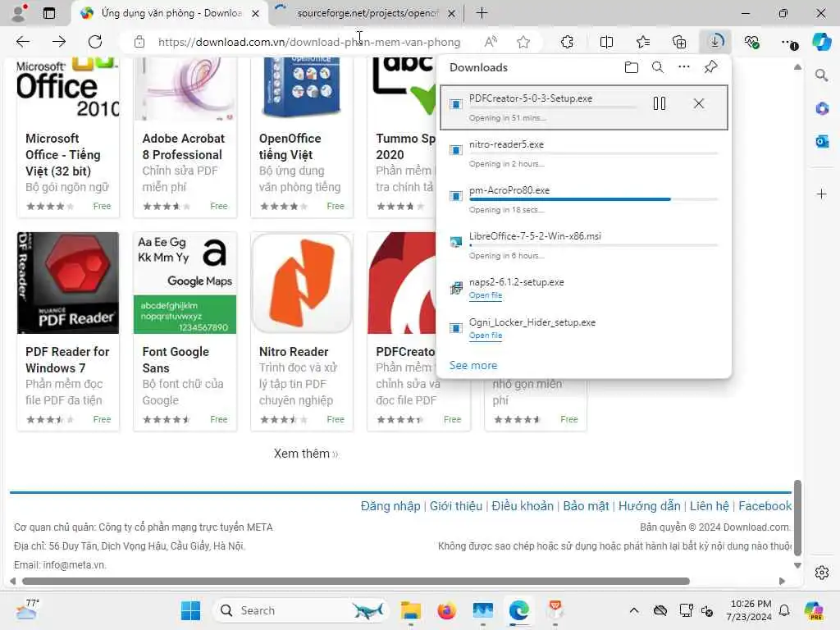Open Hướng dẫn footer link

pos(650,505)
